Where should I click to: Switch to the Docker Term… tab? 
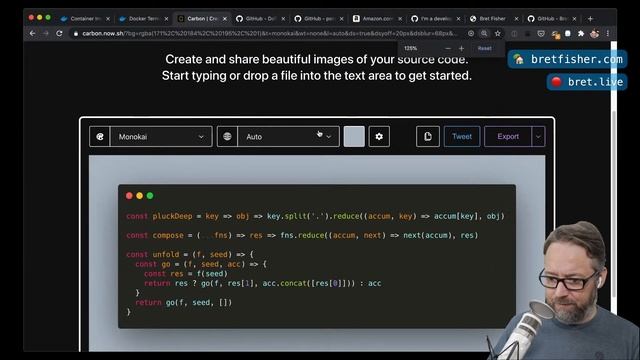click(x=143, y=19)
